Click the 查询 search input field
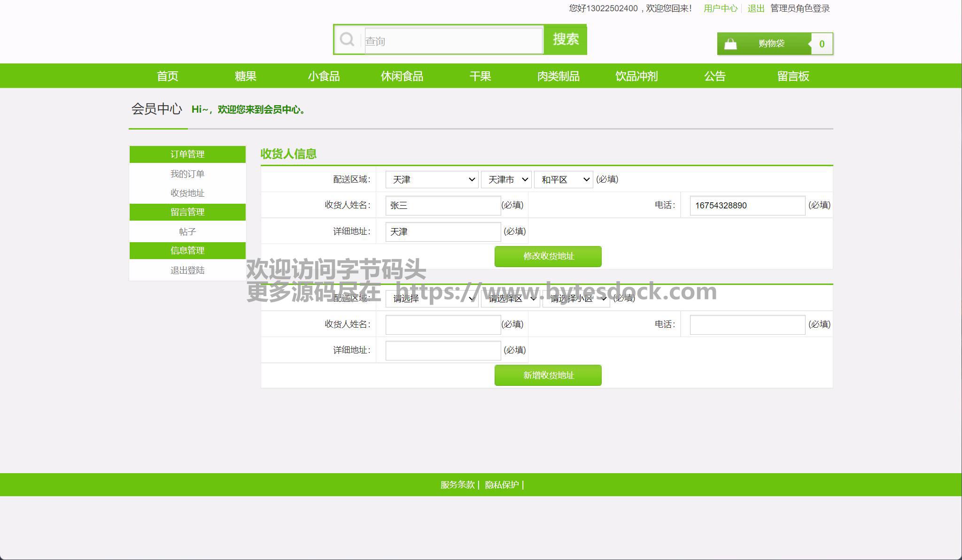Viewport: 962px width, 560px height. click(453, 41)
